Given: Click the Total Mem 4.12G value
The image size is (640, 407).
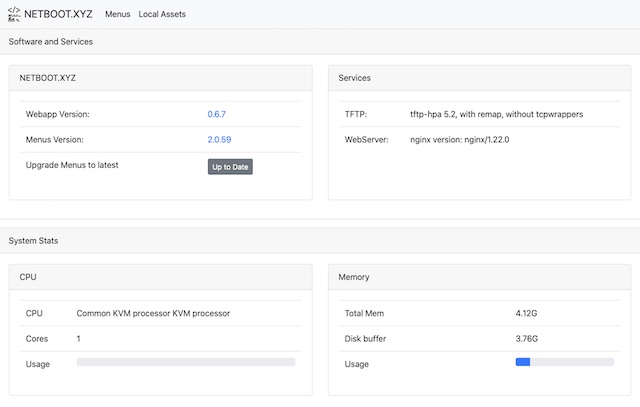Looking at the screenshot, I should (x=526, y=313).
